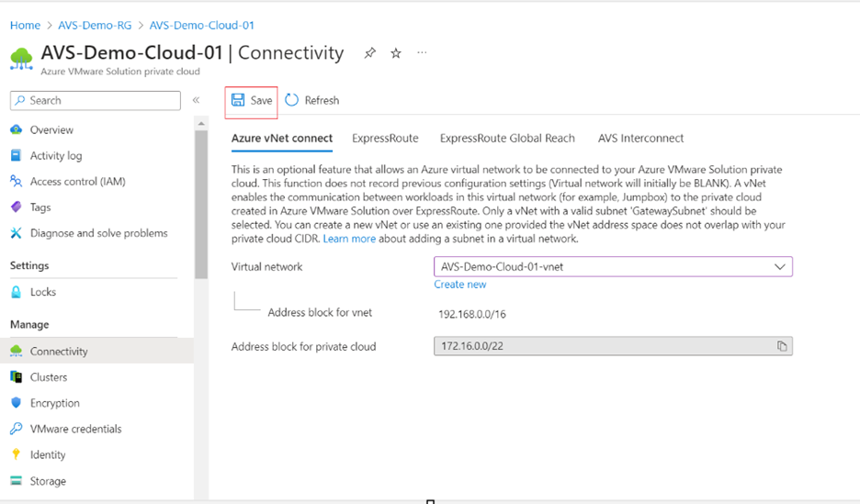The image size is (860, 504).
Task: Collapse the sidebar with the double chevron
Action: click(x=196, y=100)
